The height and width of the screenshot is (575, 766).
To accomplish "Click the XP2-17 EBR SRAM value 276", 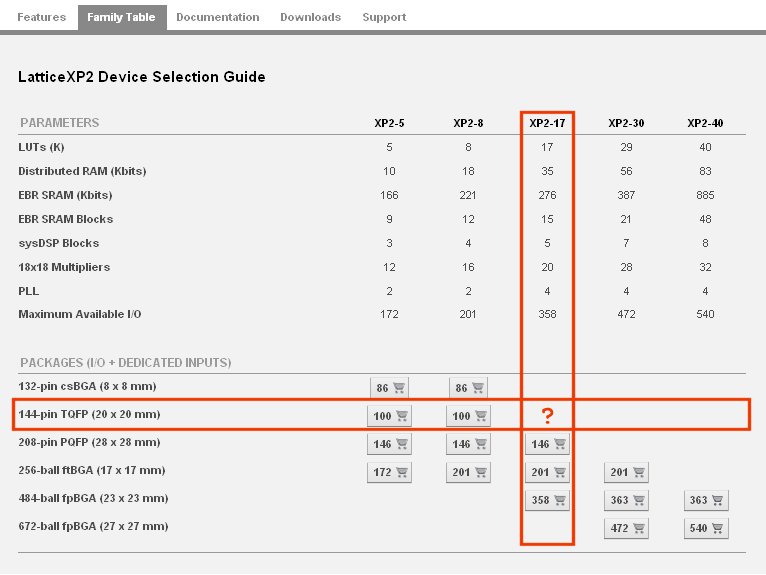I will tap(547, 195).
